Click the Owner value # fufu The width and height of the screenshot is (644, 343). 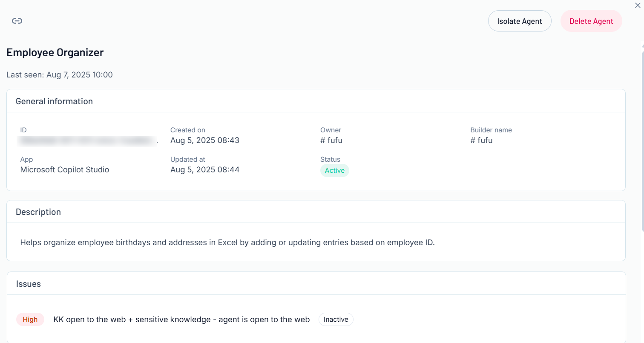click(331, 140)
